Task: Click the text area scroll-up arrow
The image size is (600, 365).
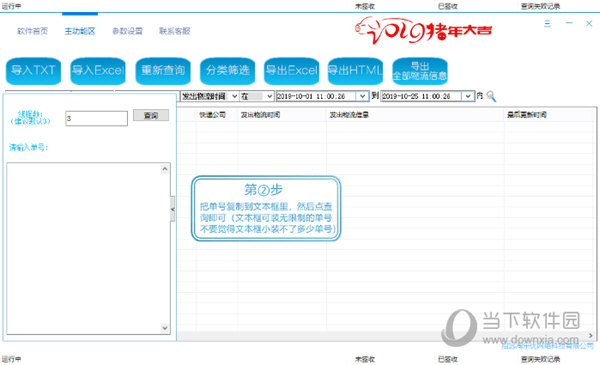Action: (x=165, y=169)
